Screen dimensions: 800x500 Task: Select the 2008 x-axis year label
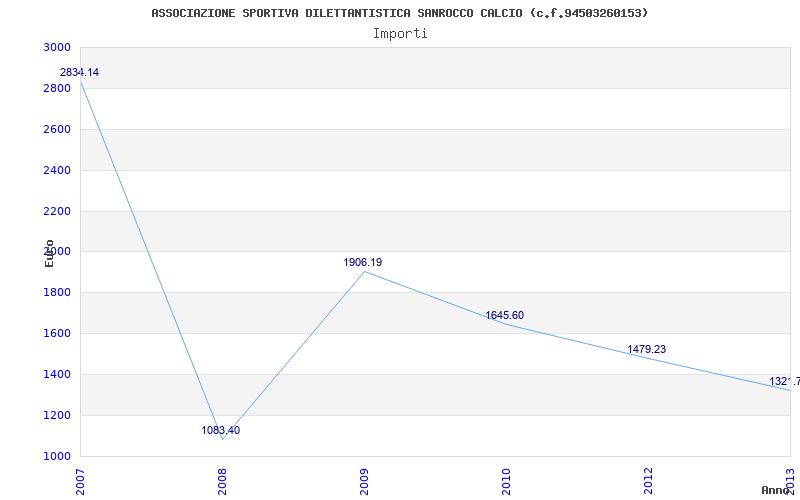click(222, 481)
